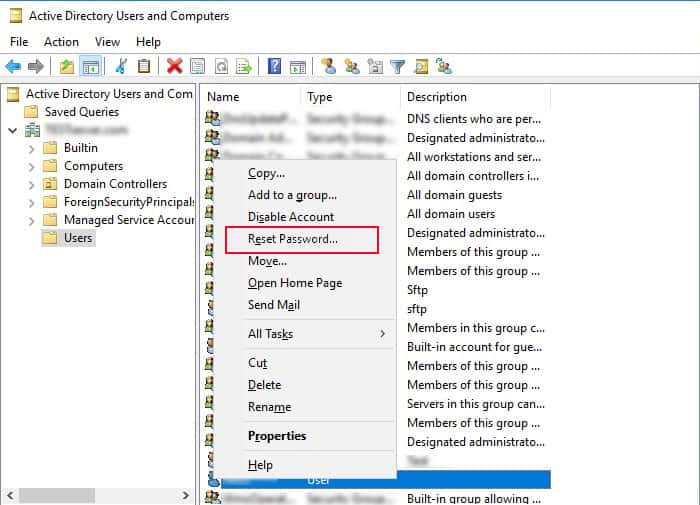The height and width of the screenshot is (505, 700).
Task: Expand the Managed Service Accounts node
Action: (31, 221)
